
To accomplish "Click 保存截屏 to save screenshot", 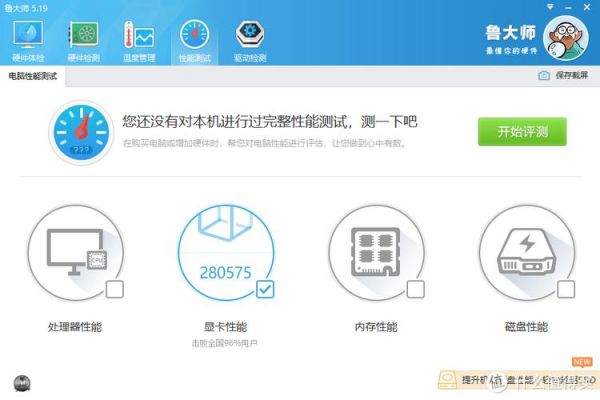I will [x=572, y=75].
